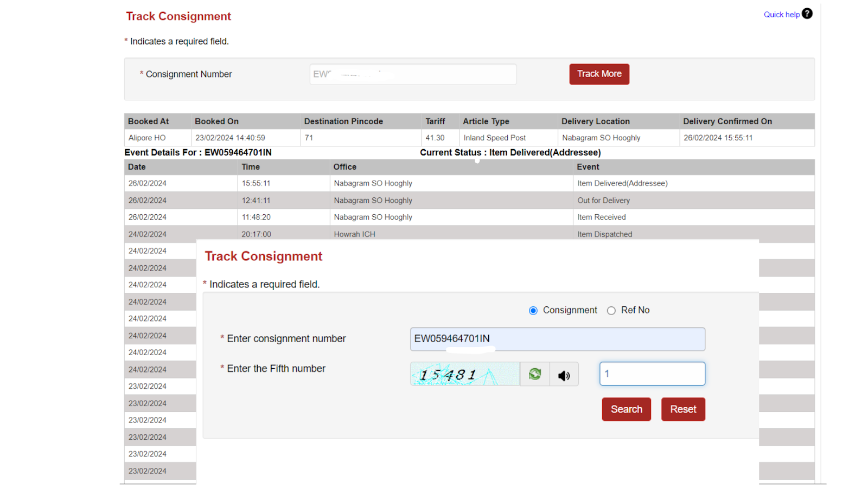Focus the Enter consignment number textbox
Image resolution: width=868 pixels, height=488 pixels.
[x=557, y=339]
